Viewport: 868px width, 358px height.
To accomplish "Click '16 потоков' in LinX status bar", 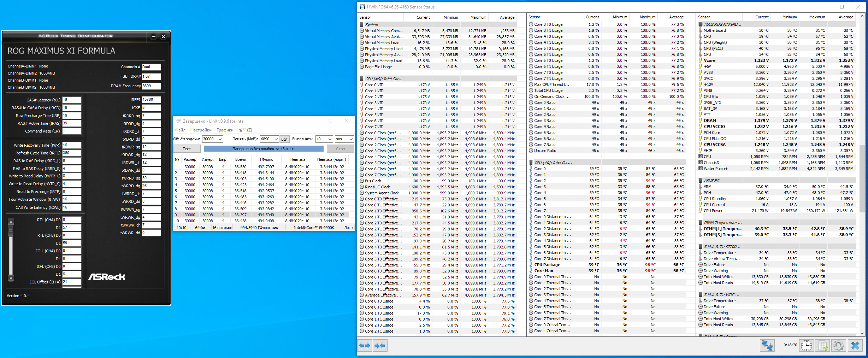I will (x=222, y=228).
